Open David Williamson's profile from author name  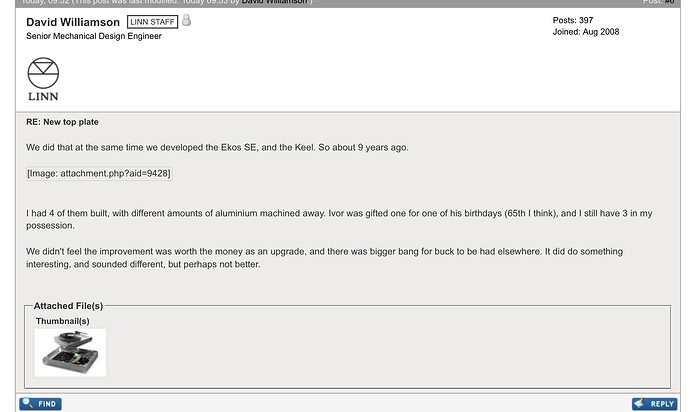[73, 22]
